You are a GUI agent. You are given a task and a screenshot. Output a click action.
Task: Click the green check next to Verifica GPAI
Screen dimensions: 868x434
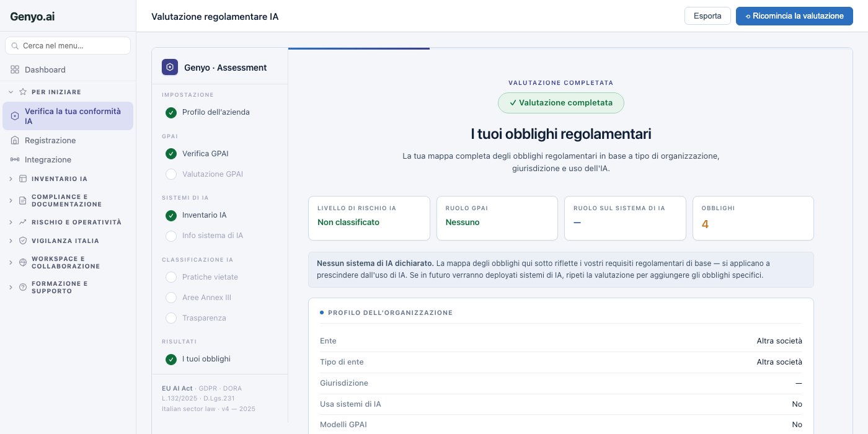(x=171, y=153)
